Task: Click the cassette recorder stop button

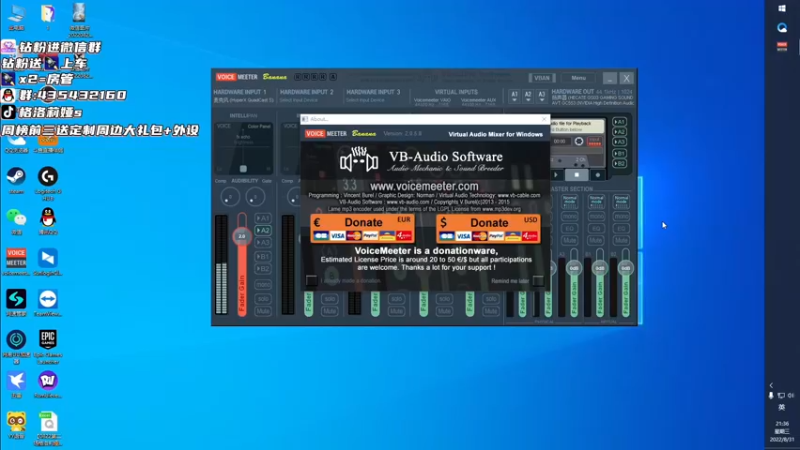Action: pyautogui.click(x=577, y=175)
